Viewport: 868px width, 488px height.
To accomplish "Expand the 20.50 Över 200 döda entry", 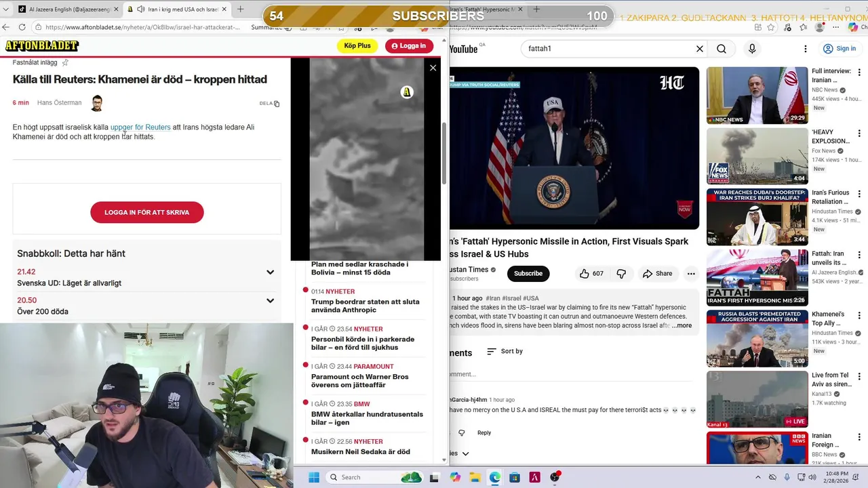I will (x=270, y=301).
